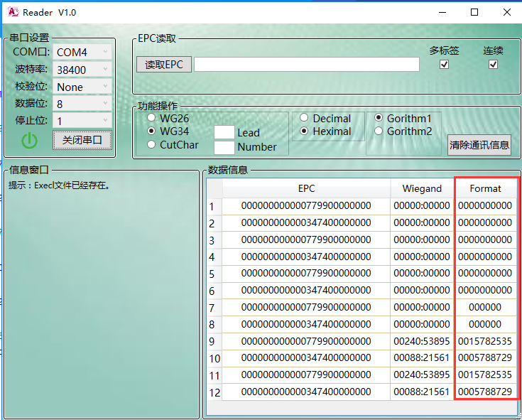Select the CutChar radio option
The height and width of the screenshot is (420, 522).
pos(151,144)
